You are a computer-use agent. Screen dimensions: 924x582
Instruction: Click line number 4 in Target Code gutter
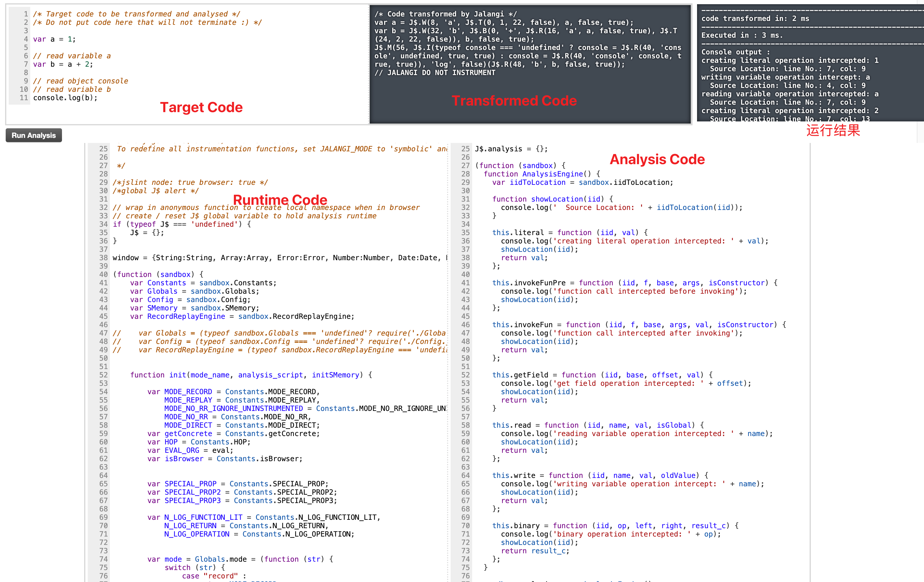click(26, 39)
